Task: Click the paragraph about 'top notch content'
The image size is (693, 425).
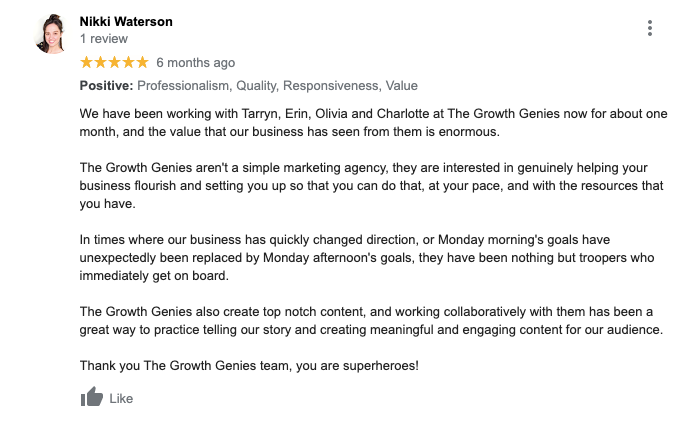Action: pos(372,321)
